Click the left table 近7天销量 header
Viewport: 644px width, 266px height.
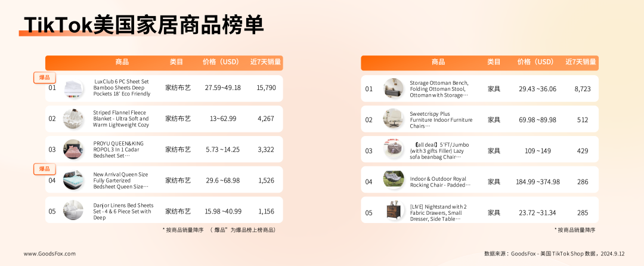[x=266, y=63]
